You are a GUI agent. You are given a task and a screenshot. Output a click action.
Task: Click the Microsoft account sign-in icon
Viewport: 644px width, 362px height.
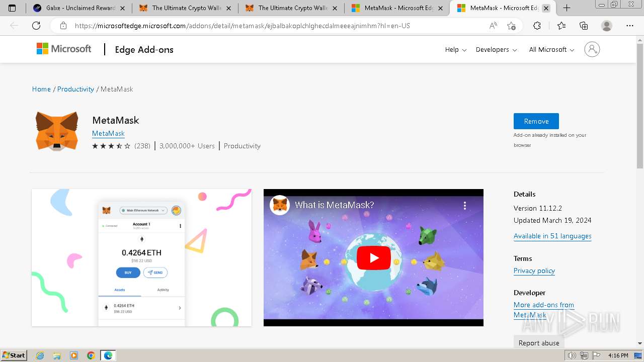592,49
